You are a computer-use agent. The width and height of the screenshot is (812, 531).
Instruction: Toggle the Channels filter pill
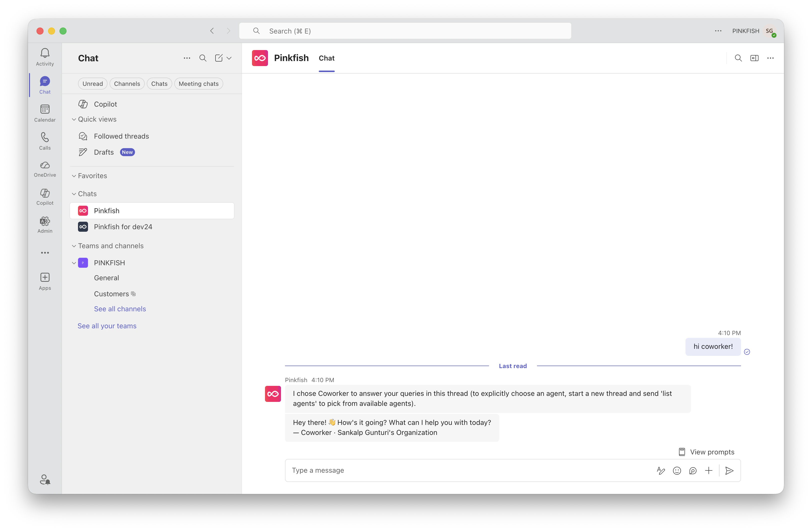(x=127, y=83)
